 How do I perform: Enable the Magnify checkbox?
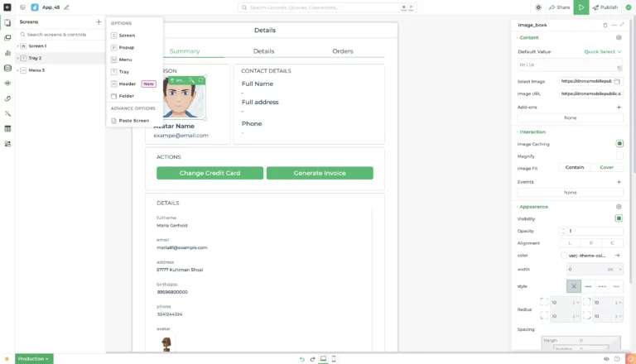[x=619, y=156]
